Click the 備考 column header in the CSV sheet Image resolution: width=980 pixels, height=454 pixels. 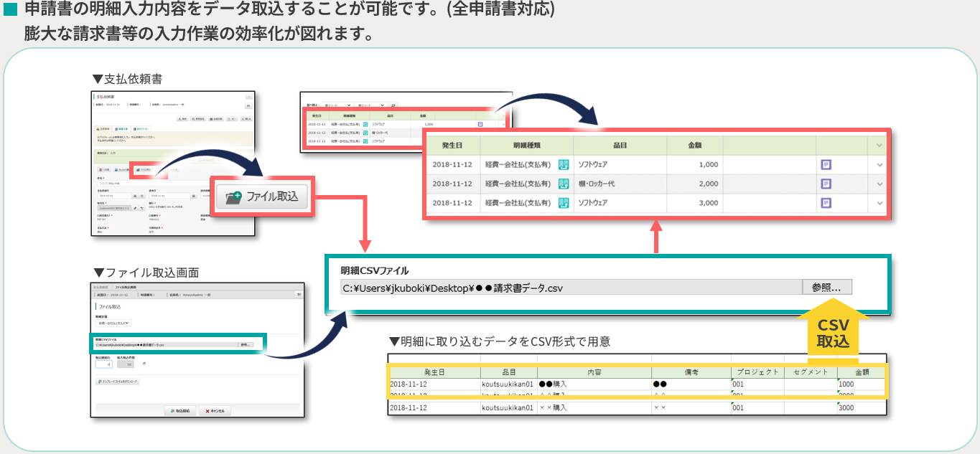(x=691, y=372)
